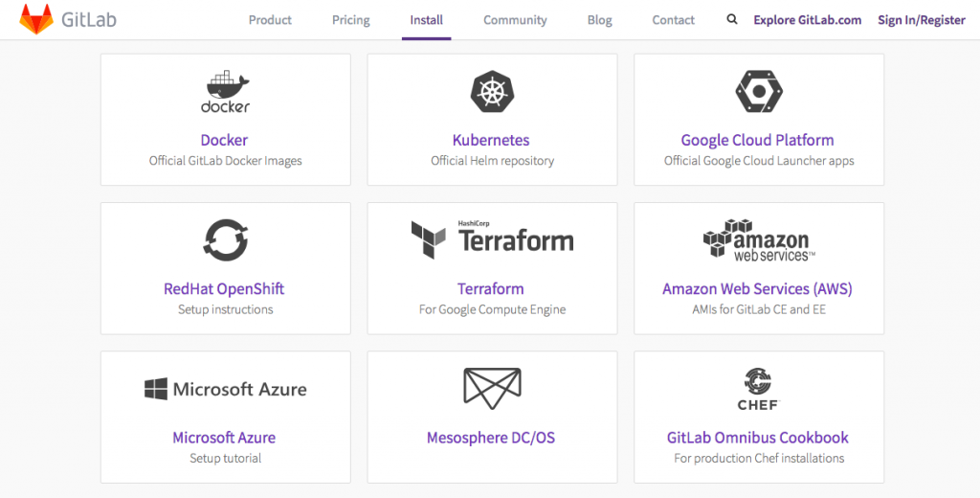Click Sign In/Register
This screenshot has height=498, width=980.
[x=922, y=20]
